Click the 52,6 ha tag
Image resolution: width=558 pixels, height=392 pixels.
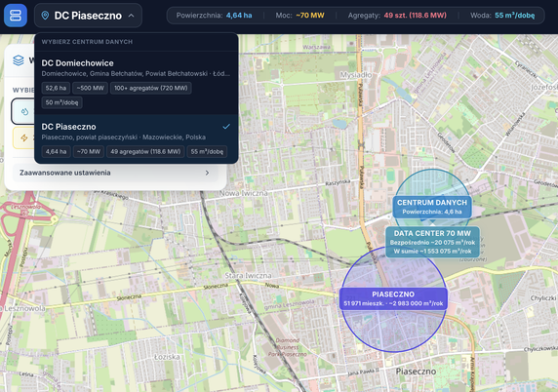56,88
